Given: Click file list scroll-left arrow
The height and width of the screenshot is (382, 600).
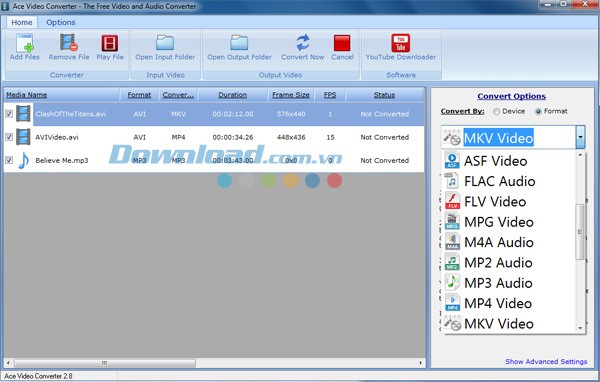Looking at the screenshot, I should 8,362.
